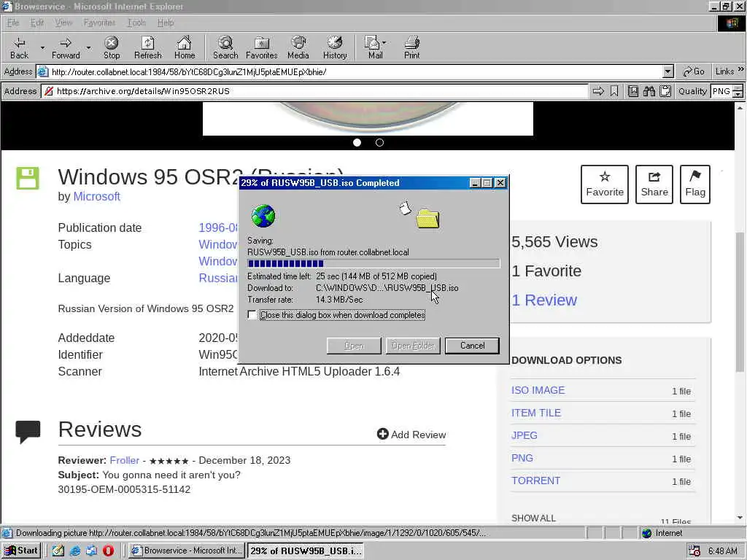This screenshot has height=560, width=747.
Task: Open the Start menu
Action: click(22, 551)
